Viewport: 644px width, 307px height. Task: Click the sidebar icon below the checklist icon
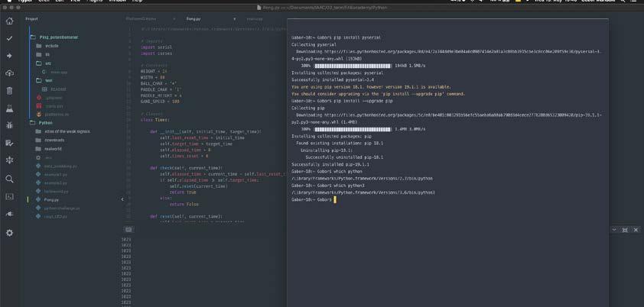[9, 160]
